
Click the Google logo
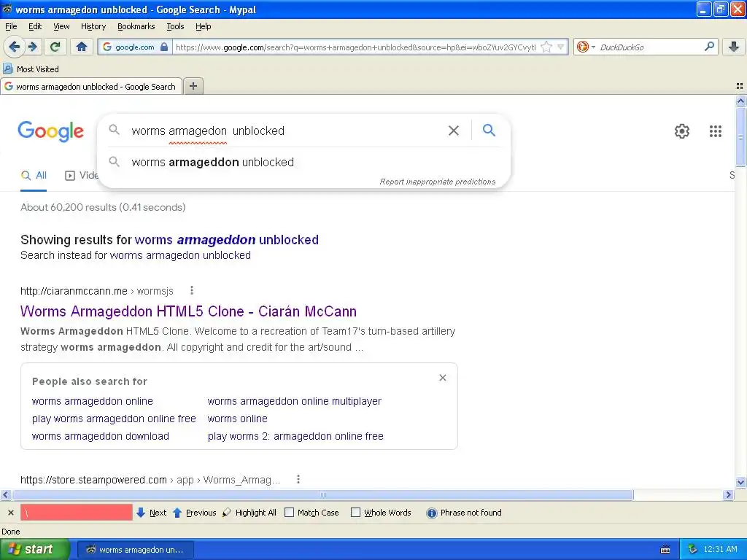[50, 131]
